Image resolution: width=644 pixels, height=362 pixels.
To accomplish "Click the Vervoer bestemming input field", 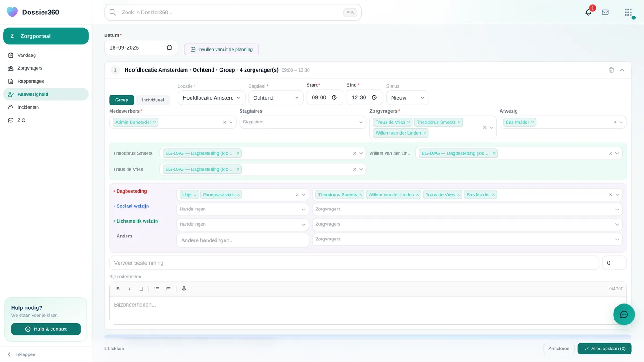I will point(354,263).
